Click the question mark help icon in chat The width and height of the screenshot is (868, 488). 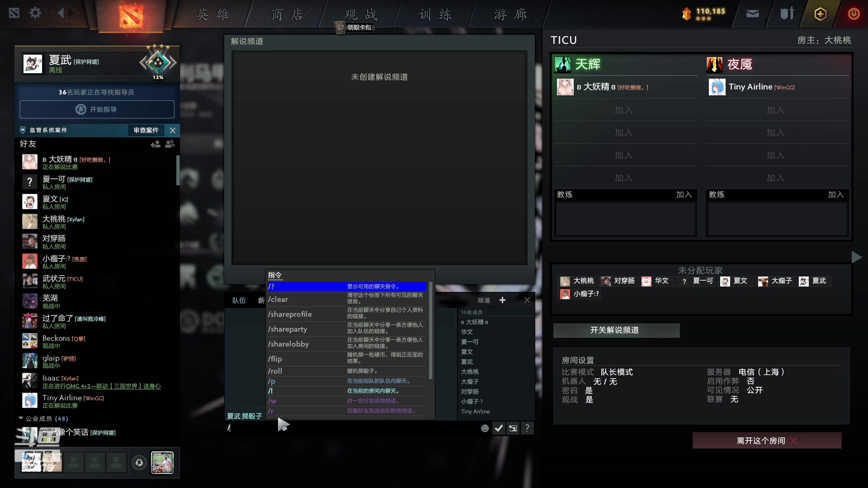coord(527,428)
